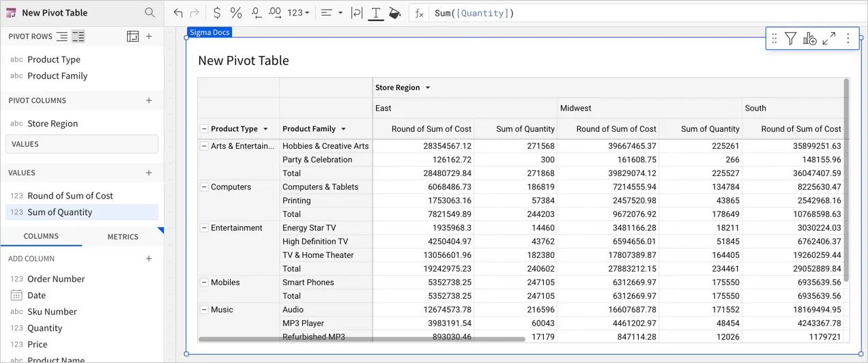
Task: Click the table icon beside Pivot Rows plus
Action: [133, 36]
